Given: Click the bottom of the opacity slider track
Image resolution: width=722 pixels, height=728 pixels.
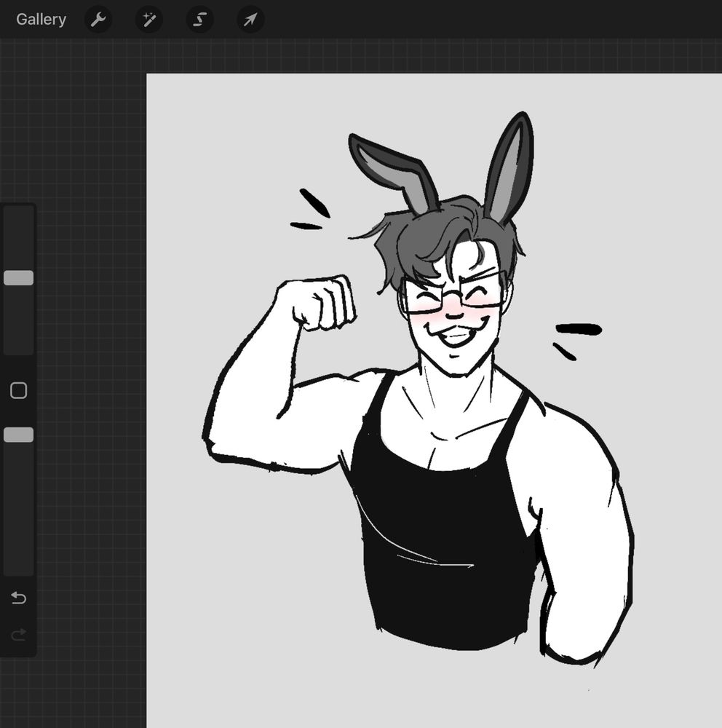Looking at the screenshot, I should (x=19, y=568).
